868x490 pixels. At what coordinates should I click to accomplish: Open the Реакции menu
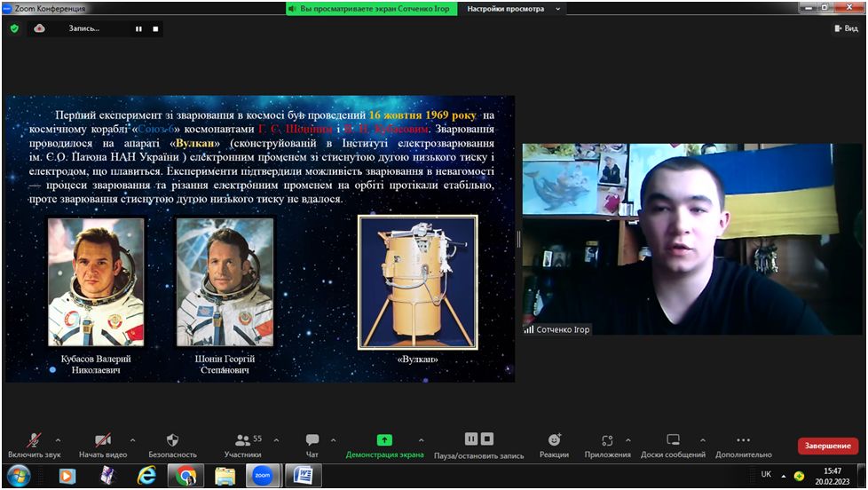pyautogui.click(x=554, y=445)
